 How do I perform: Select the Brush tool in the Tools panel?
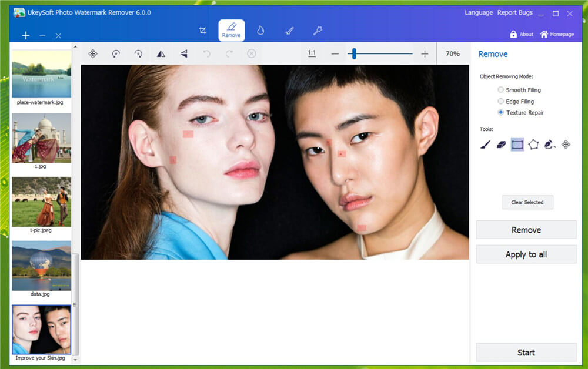tap(485, 145)
